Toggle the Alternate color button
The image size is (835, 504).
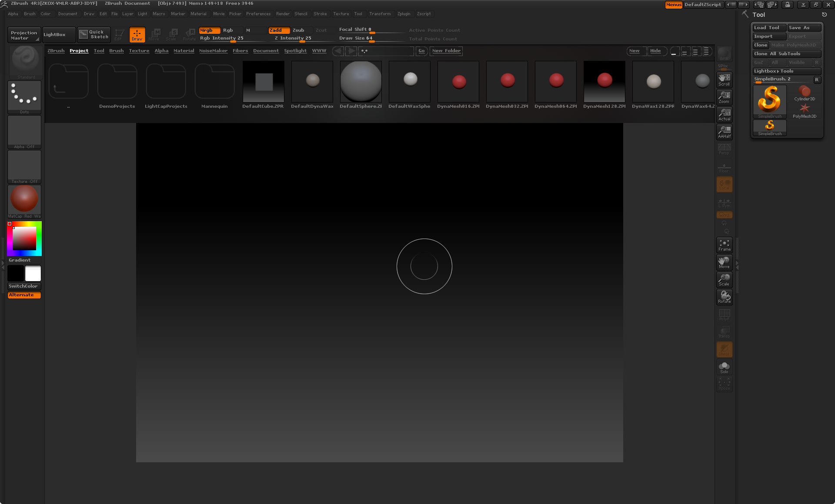point(24,295)
